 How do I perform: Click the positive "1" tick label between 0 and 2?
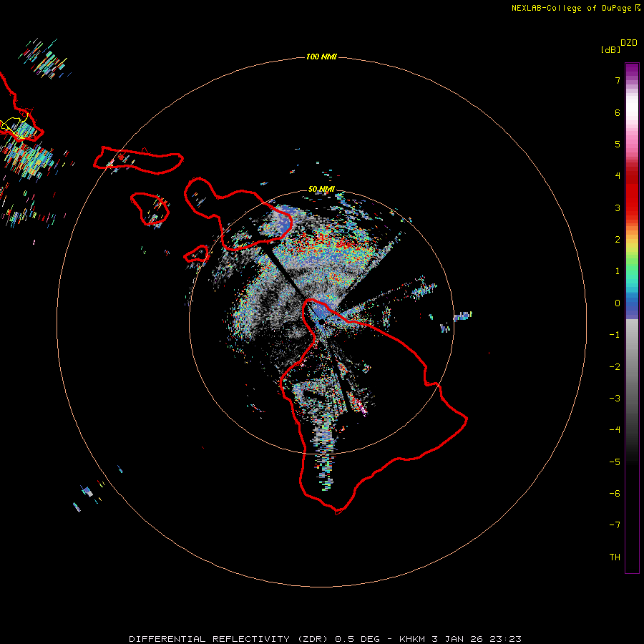[x=618, y=271]
